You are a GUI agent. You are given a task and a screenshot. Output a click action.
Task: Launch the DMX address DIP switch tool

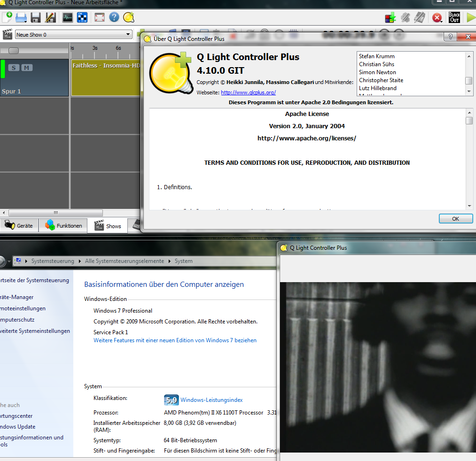point(82,17)
